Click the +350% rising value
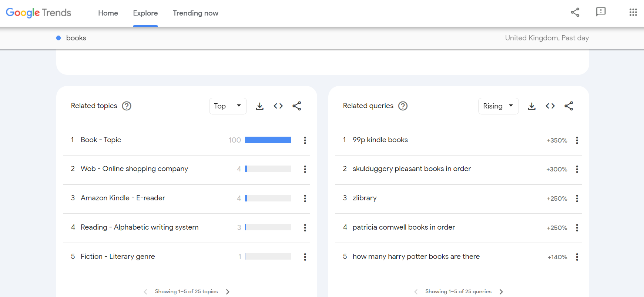The height and width of the screenshot is (297, 644). pyautogui.click(x=557, y=140)
